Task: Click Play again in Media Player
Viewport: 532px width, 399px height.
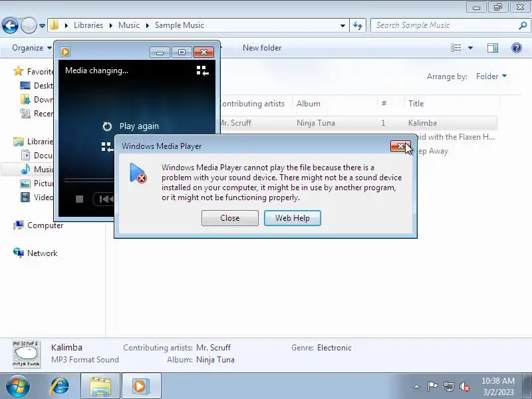Action: 139,126
